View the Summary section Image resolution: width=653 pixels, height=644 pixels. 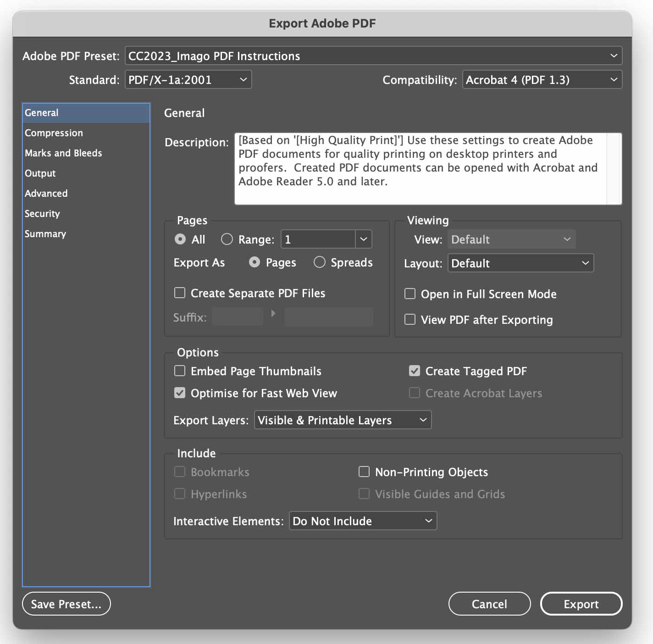pos(86,234)
